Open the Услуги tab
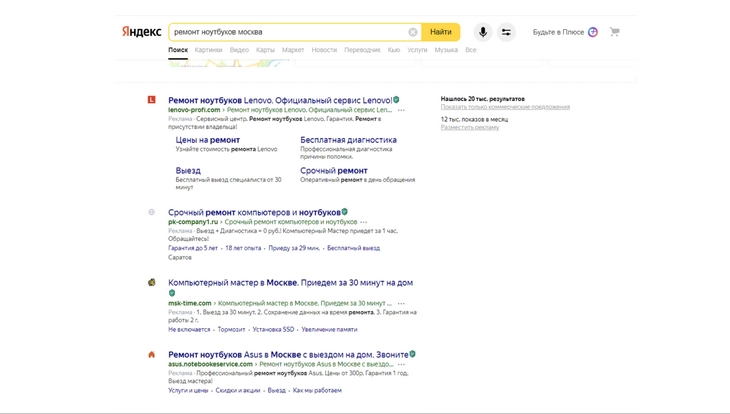The height and width of the screenshot is (414, 730). click(417, 50)
